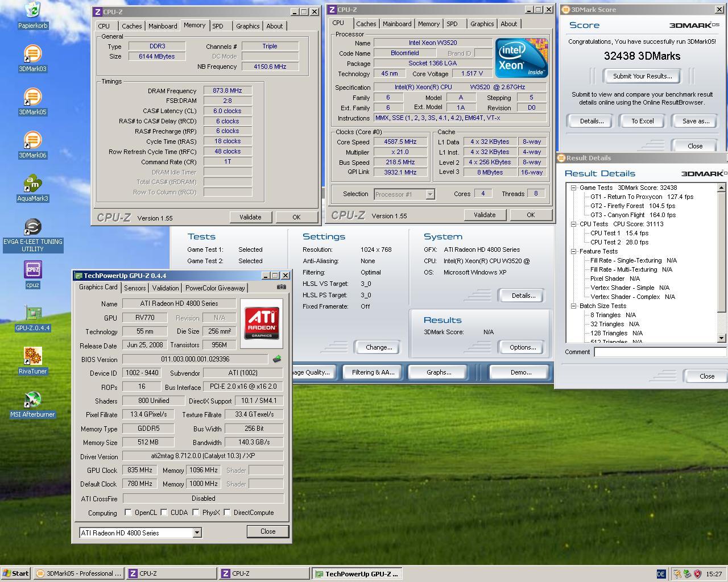Click Close in Result Details window

tap(706, 376)
